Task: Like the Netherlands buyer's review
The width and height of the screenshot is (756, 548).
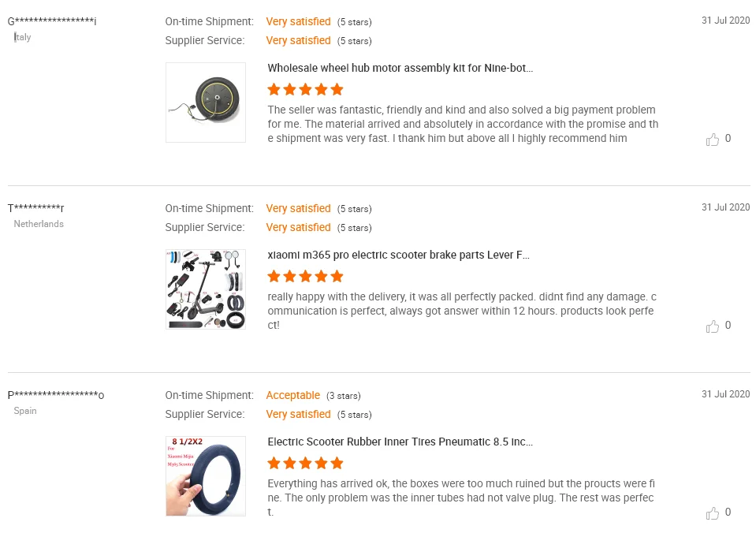Action: tap(713, 326)
